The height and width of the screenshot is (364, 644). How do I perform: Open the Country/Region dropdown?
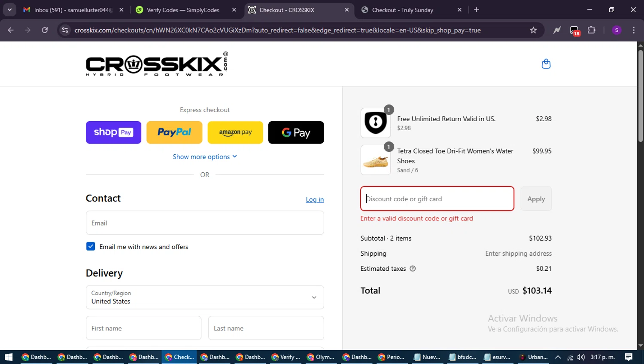click(205, 297)
